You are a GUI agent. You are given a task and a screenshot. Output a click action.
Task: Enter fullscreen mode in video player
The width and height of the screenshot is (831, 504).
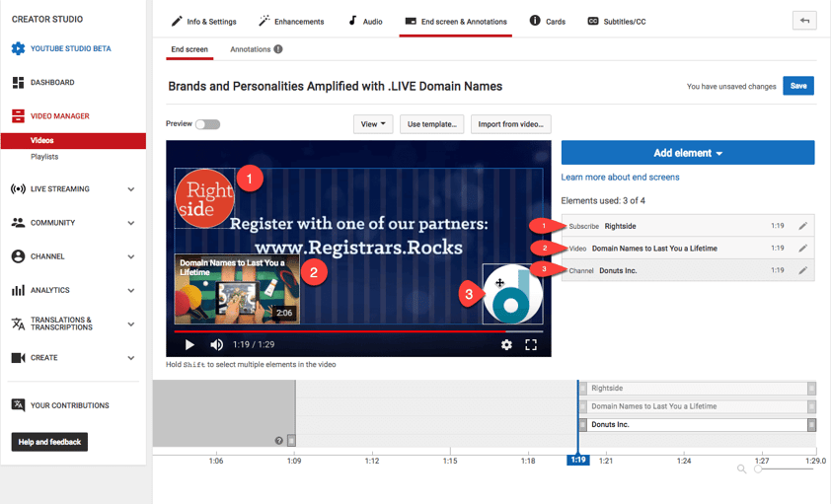[x=531, y=345]
